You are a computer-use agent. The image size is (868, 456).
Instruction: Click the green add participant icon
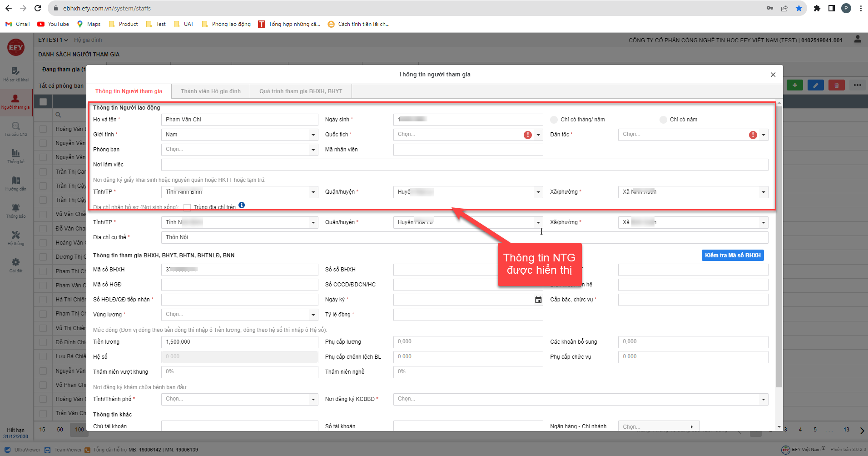tap(794, 85)
